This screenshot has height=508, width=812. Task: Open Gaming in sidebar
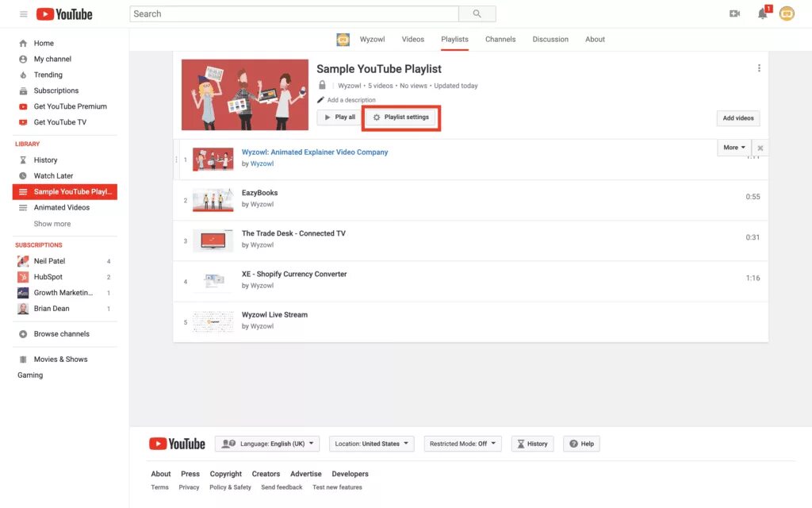pyautogui.click(x=30, y=375)
